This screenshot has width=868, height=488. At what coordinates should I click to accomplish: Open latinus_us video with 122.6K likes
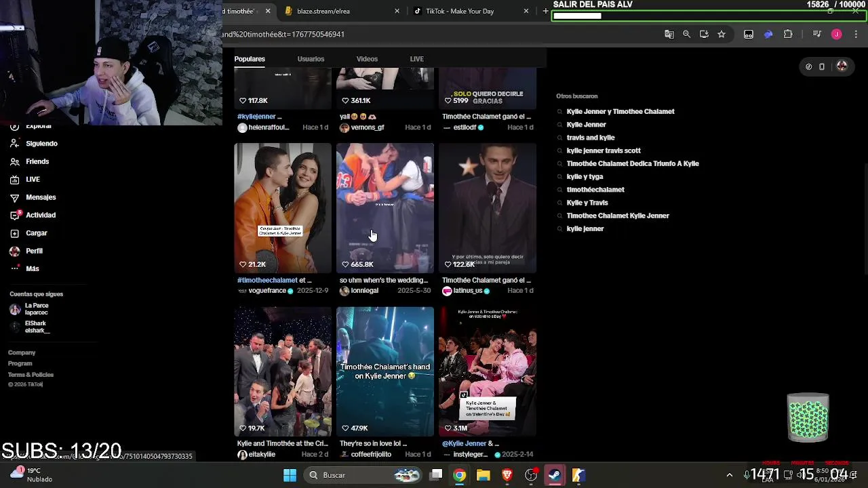click(488, 207)
